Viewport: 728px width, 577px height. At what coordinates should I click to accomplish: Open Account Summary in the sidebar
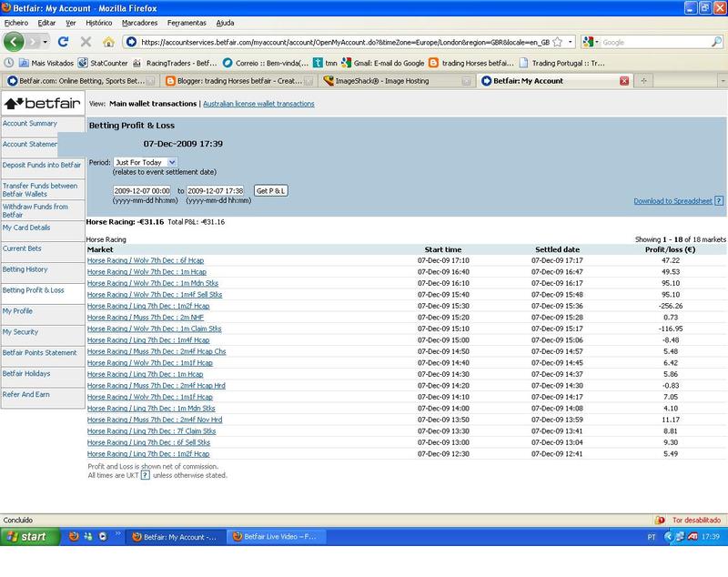[30, 124]
